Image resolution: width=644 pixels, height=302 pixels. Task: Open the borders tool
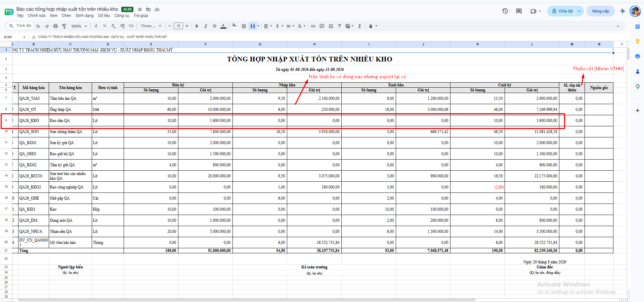click(244, 26)
